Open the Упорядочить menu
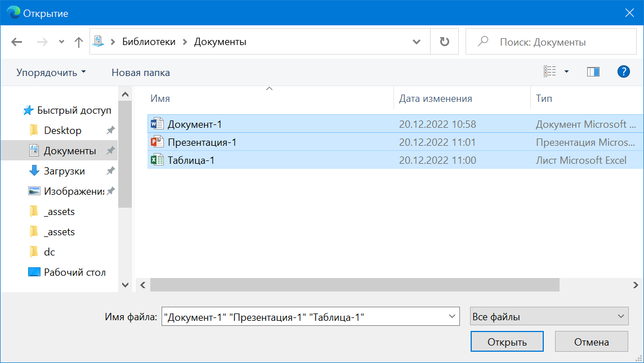The width and height of the screenshot is (644, 363). click(51, 73)
